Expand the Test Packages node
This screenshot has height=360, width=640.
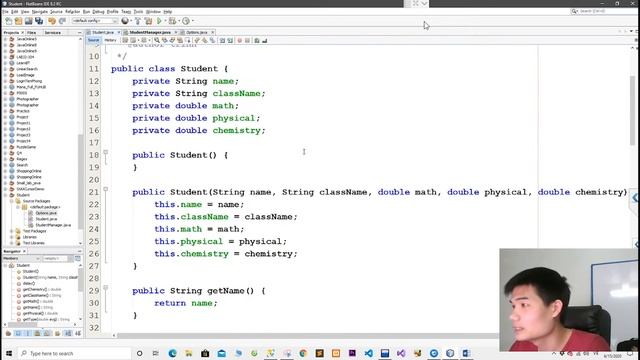11,231
